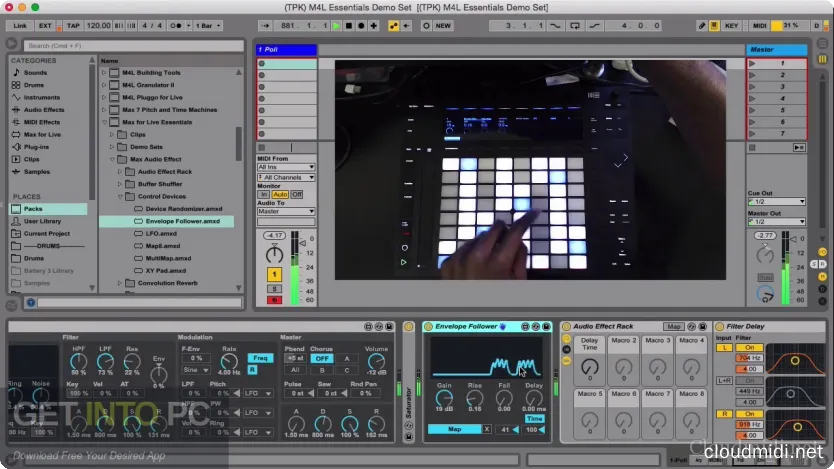
Task: Click the transport Record button
Action: point(360,25)
